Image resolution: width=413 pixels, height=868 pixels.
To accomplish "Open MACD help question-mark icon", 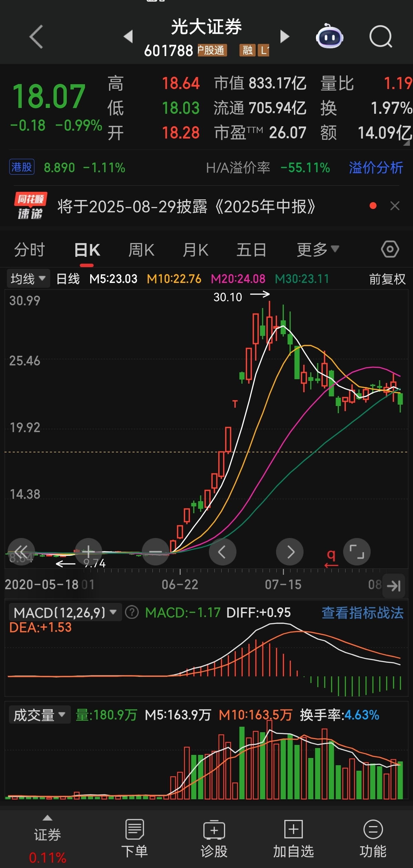I will [132, 612].
